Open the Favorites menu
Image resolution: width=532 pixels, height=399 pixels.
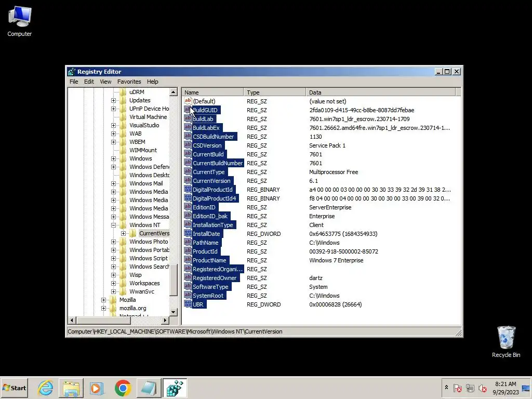click(x=129, y=82)
